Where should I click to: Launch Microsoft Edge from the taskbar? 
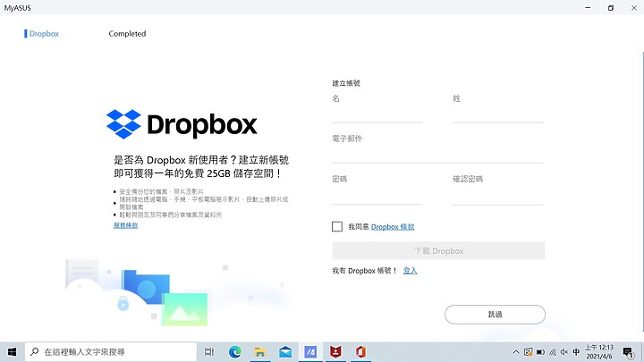pyautogui.click(x=235, y=352)
